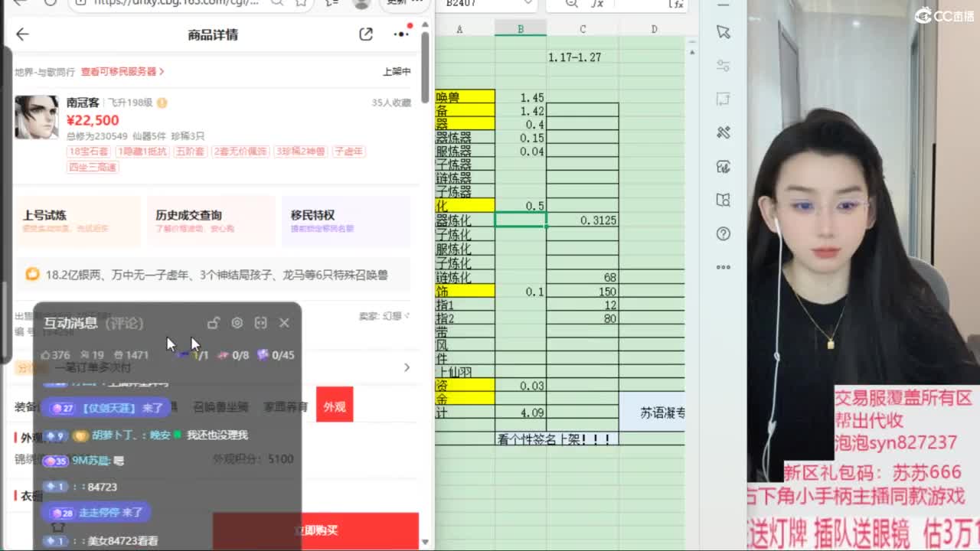Select the arrow selection tool in WPS sidebar
The height and width of the screenshot is (551, 980).
[x=724, y=32]
